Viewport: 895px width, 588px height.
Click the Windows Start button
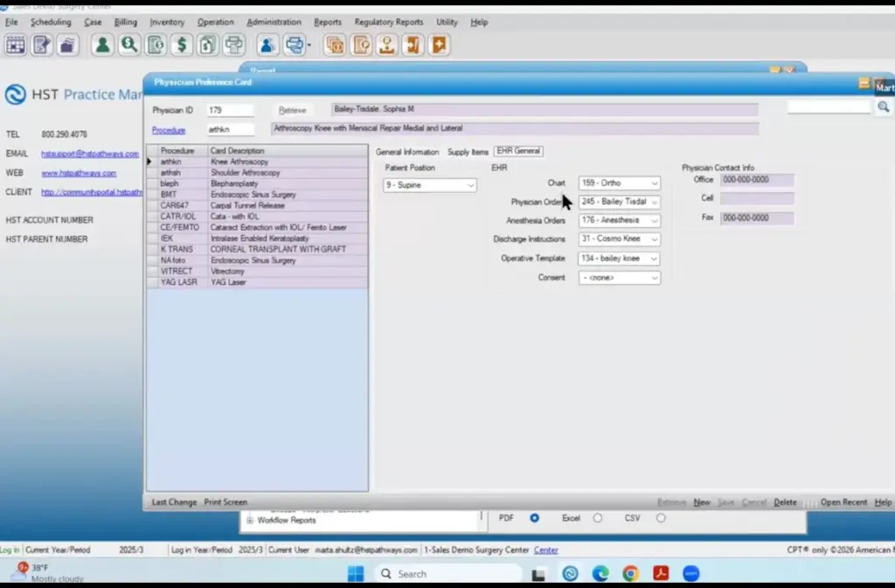click(x=356, y=573)
